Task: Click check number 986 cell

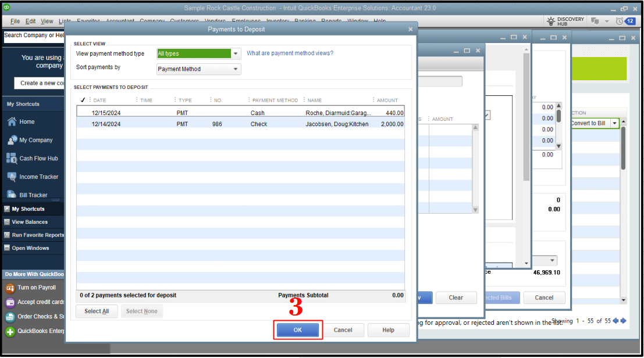Action: (x=217, y=124)
